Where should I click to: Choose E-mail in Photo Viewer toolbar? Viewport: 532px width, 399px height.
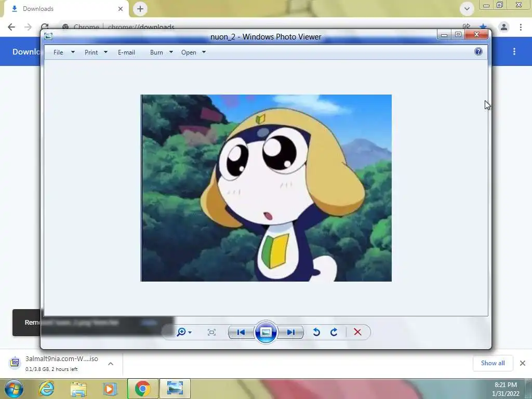126,52
